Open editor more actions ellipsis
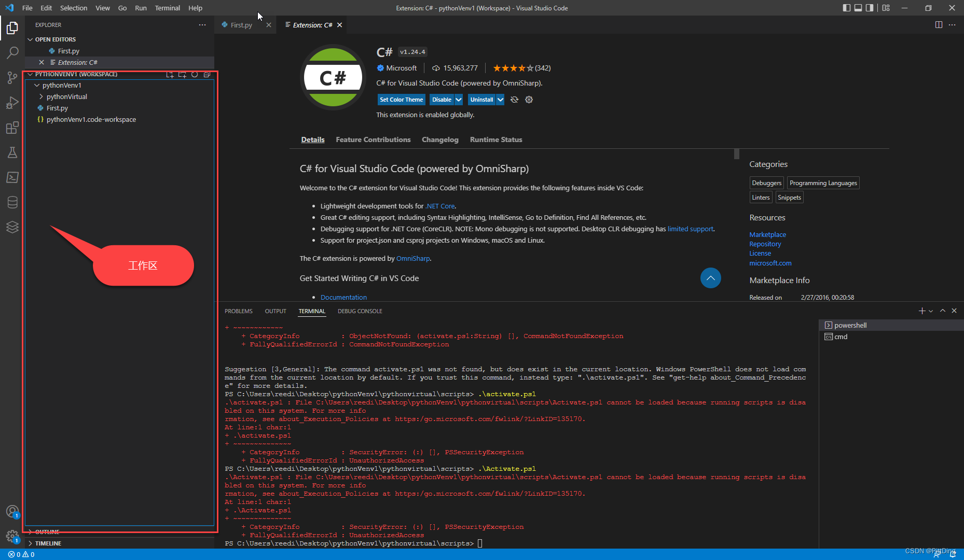The width and height of the screenshot is (964, 560). point(952,25)
